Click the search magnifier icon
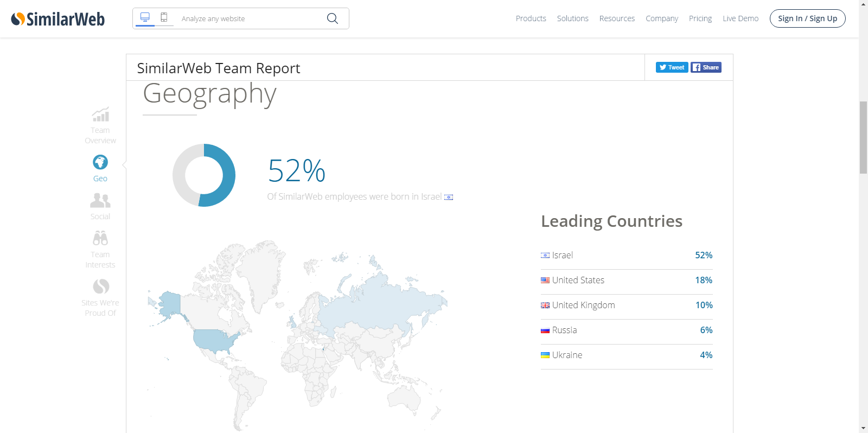Viewport: 868px width, 433px height. tap(333, 18)
